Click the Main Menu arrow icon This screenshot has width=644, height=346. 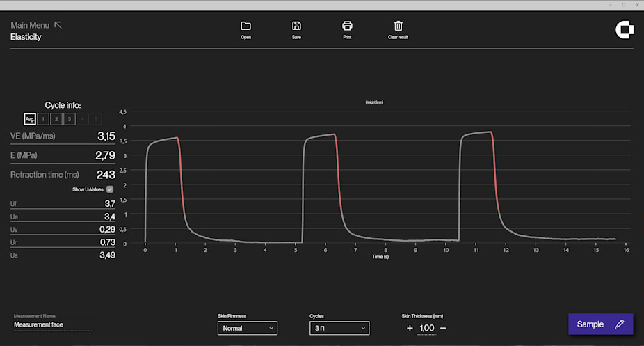[58, 25]
